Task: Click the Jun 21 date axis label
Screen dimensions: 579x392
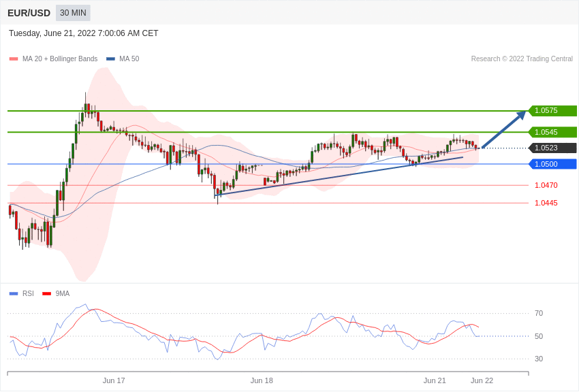Action: click(435, 380)
